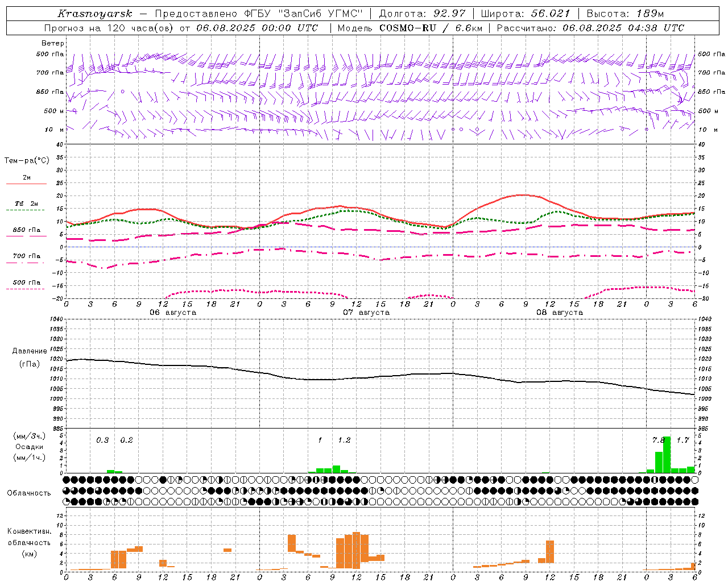Click the "Давление" pressure label
The height and width of the screenshot is (582, 728).
(x=29, y=351)
